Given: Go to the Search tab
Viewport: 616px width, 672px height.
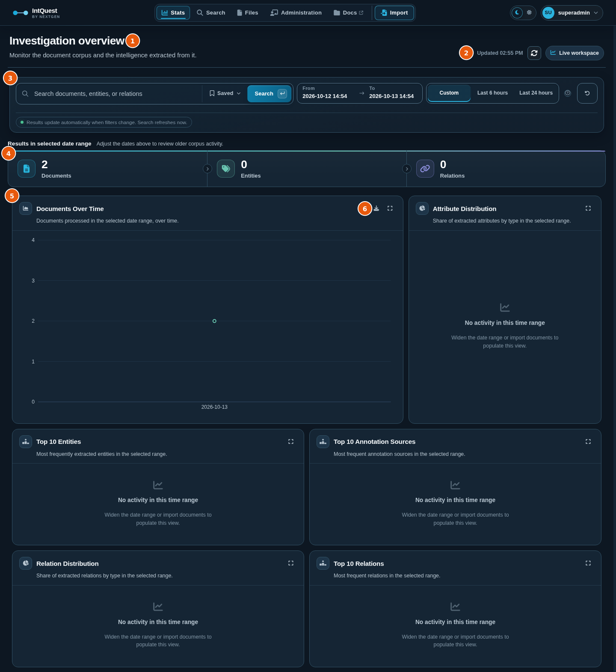Looking at the screenshot, I should pyautogui.click(x=211, y=13).
